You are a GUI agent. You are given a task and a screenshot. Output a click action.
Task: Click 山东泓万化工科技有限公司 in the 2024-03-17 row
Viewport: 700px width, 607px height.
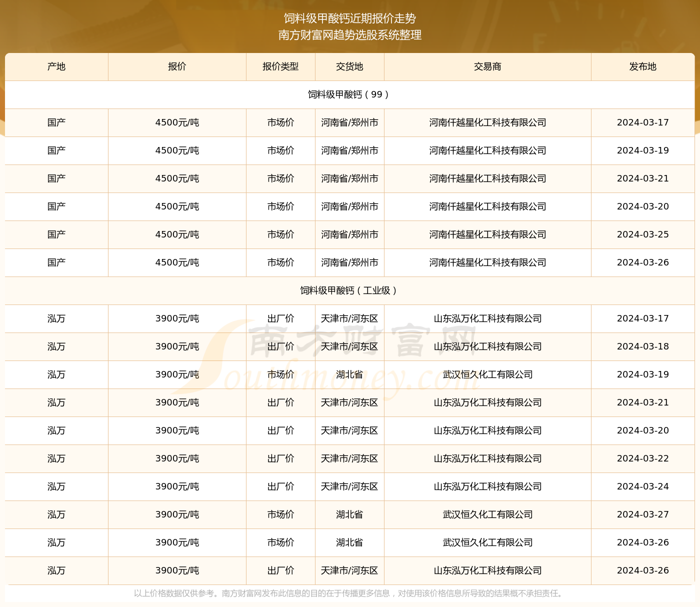tap(487, 318)
